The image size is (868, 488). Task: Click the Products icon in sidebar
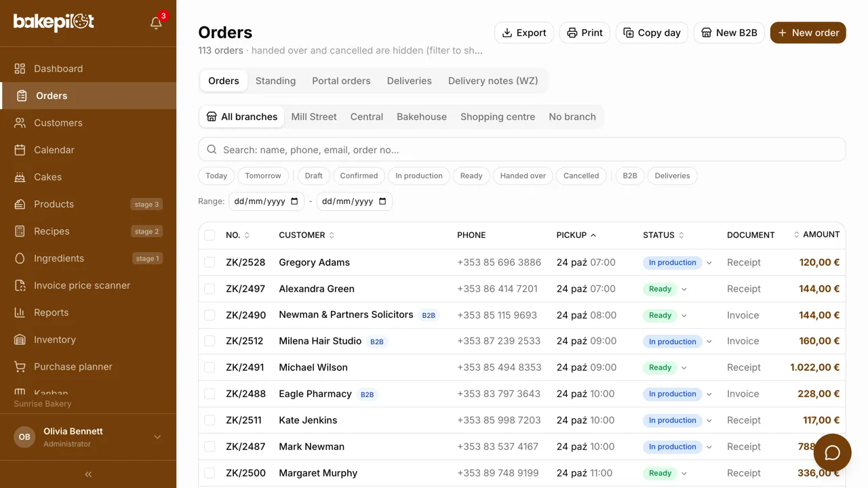[20, 204]
